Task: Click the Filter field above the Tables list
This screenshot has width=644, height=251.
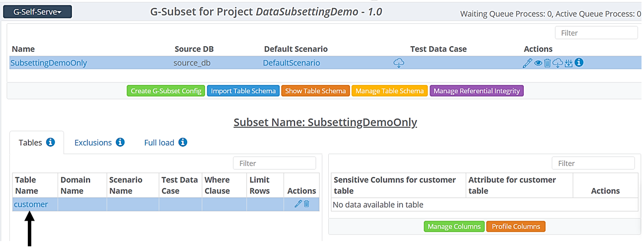Action: click(x=274, y=163)
